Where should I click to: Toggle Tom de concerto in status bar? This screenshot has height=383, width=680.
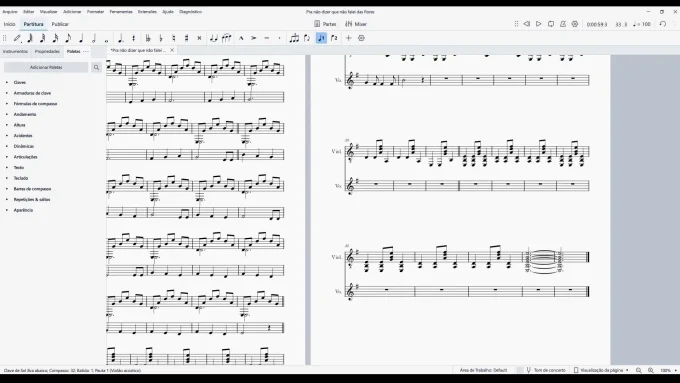546,370
